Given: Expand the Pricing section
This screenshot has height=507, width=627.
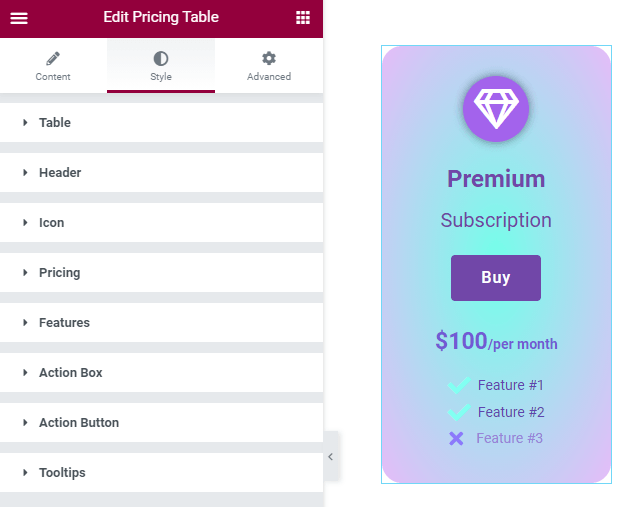Looking at the screenshot, I should 162,272.
